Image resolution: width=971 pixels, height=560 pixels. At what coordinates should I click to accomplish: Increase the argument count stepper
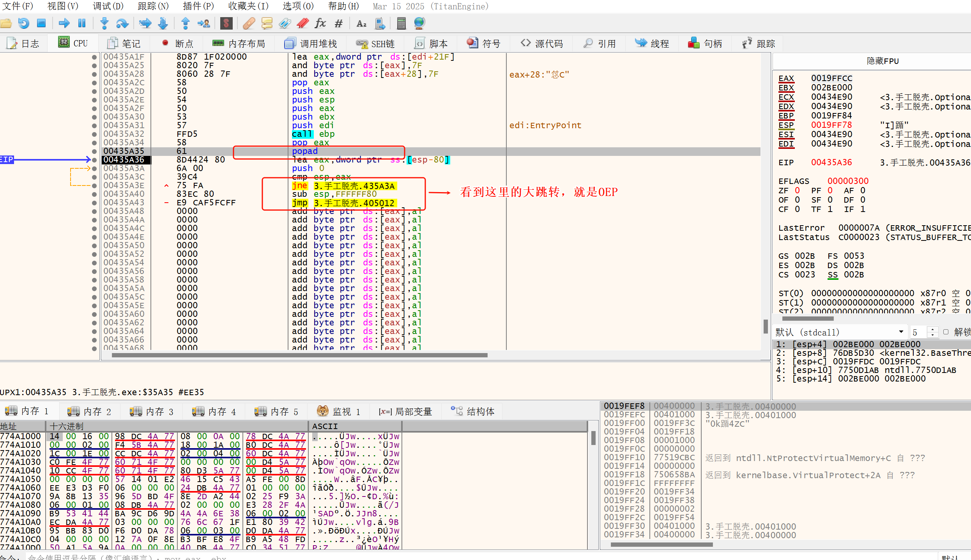[932, 329]
